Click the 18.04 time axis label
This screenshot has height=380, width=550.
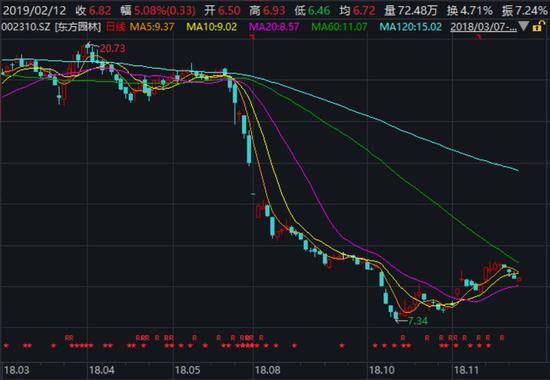102,370
